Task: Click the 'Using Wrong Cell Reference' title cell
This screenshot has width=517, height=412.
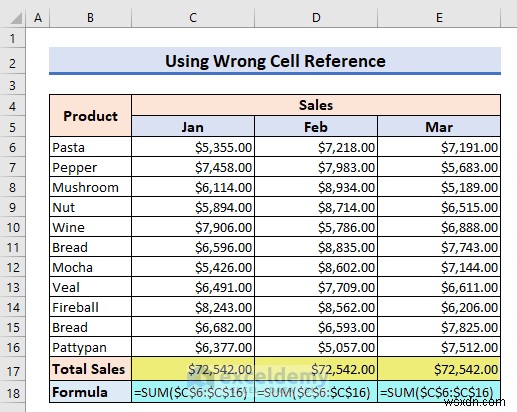Action: coord(275,61)
